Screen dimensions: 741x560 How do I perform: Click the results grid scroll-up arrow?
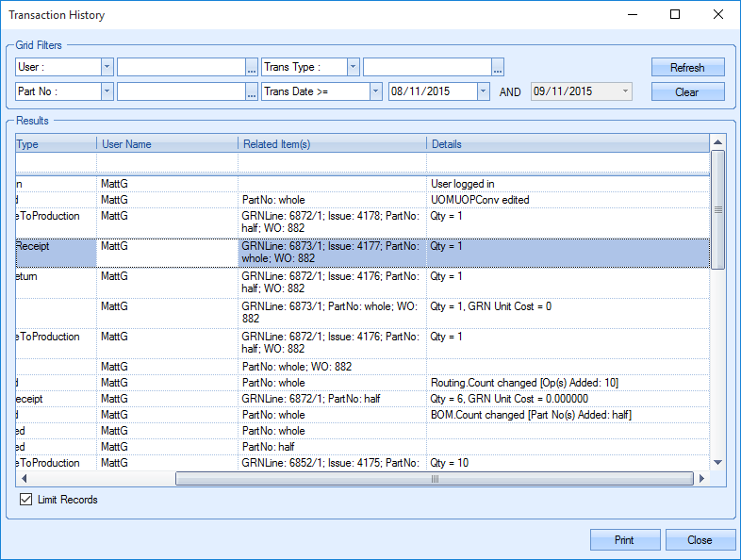point(717,143)
